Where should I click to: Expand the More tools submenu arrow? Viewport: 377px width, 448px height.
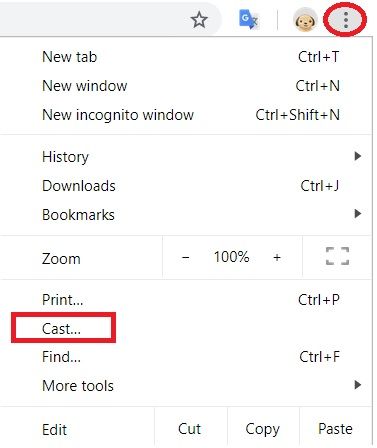(x=358, y=385)
